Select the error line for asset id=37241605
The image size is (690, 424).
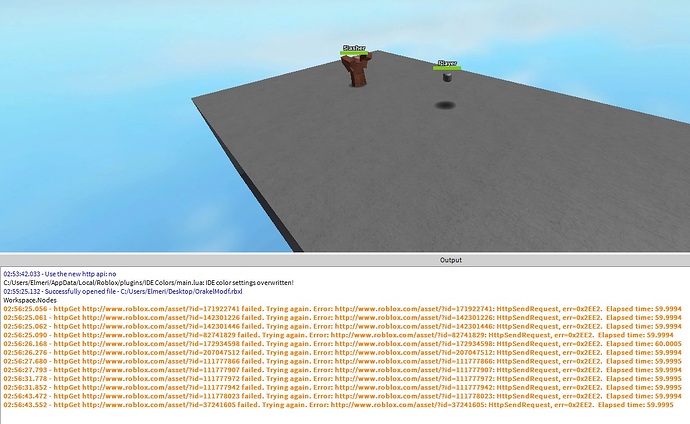tap(338, 405)
